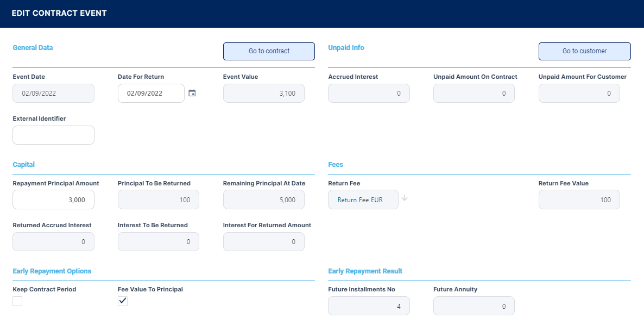Select the Unpaid Amount On Contract field
Viewport: 644px width, 324px height.
click(x=473, y=94)
